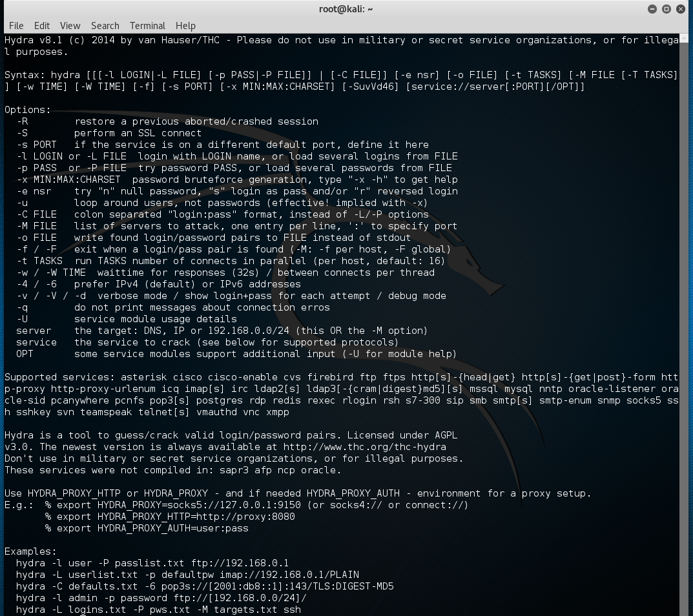Click '-v / -V / -d' verbose option
Image resolution: width=693 pixels, height=616 pixels.
point(51,296)
